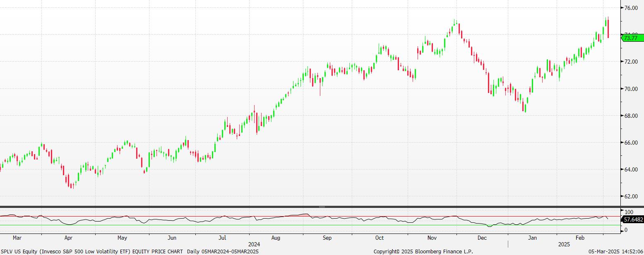
Task: Click the Oct month label
Action: [380, 238]
